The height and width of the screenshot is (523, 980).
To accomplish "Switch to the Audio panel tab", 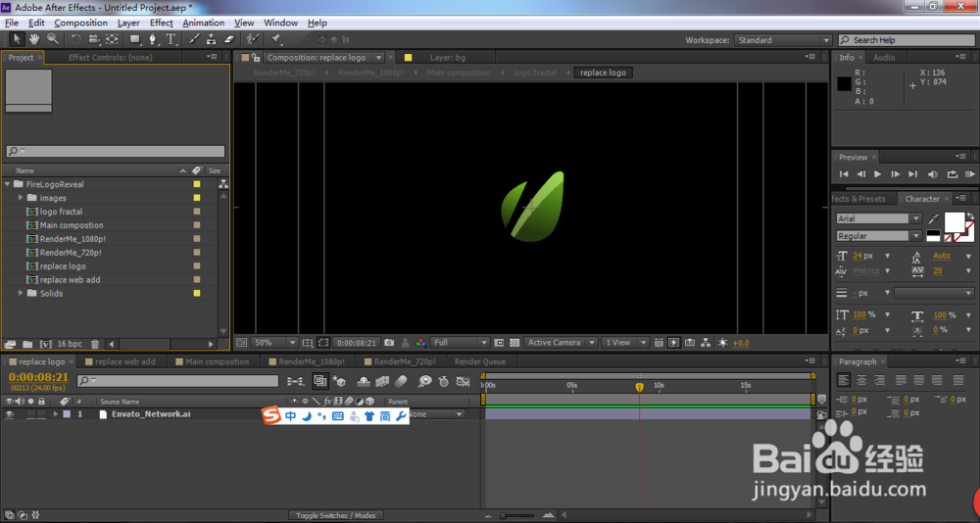I will (x=884, y=58).
